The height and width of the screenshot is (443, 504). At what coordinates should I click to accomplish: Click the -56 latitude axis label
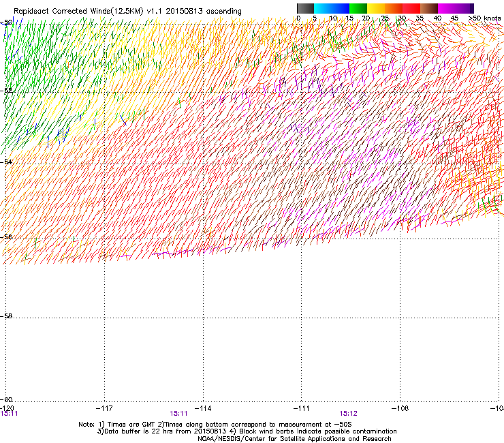coord(6,236)
